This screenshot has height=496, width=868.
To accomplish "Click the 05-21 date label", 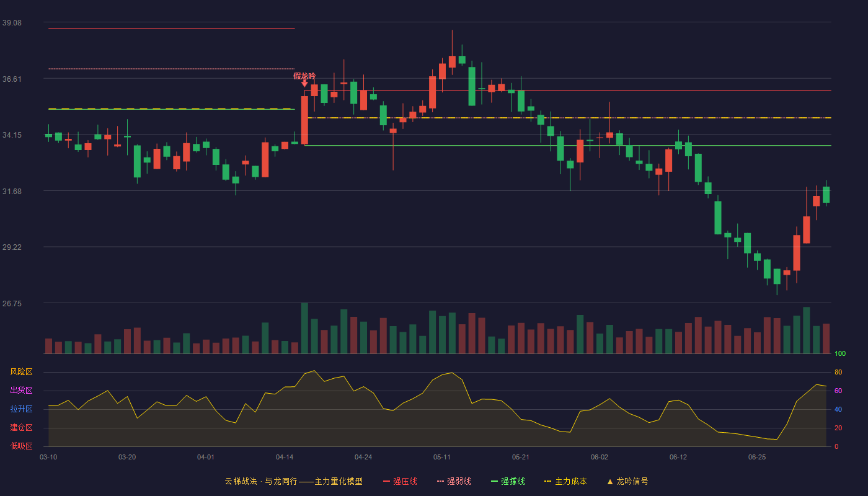I will click(x=521, y=457).
